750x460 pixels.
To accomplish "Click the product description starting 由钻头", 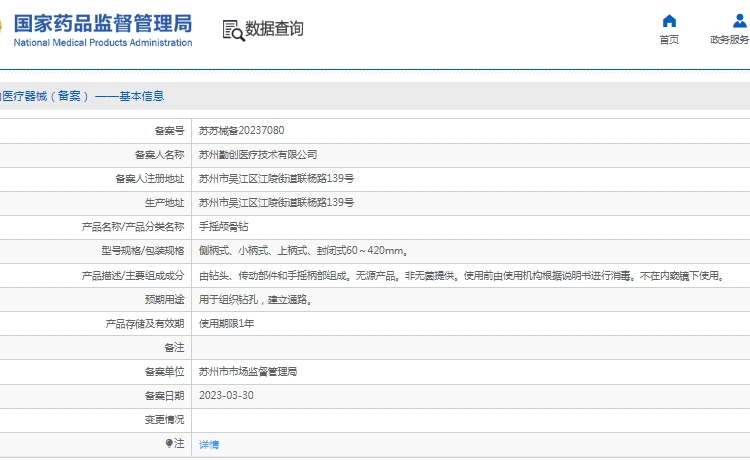I will click(463, 276).
